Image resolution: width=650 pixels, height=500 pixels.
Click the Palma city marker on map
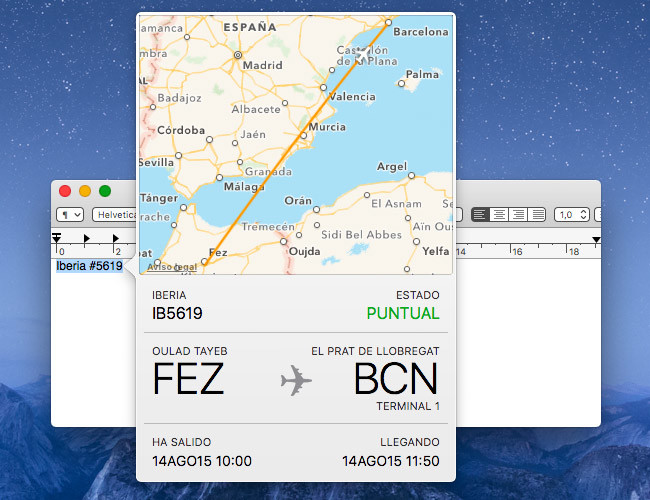point(401,83)
